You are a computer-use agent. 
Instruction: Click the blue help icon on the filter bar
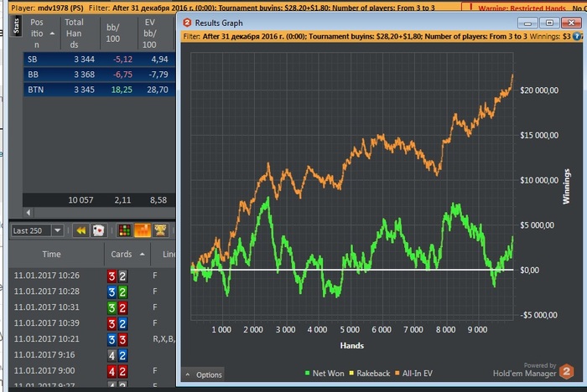[x=578, y=36]
